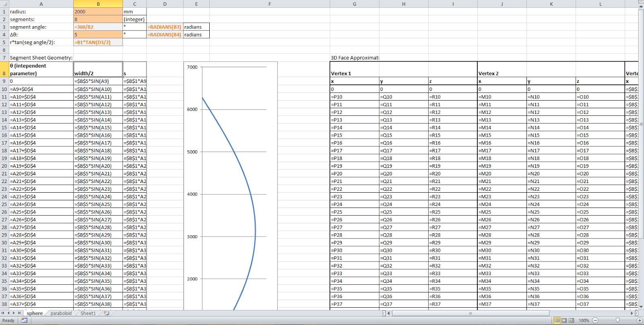Select the =RADIANS(B4) cell

pos(165,35)
